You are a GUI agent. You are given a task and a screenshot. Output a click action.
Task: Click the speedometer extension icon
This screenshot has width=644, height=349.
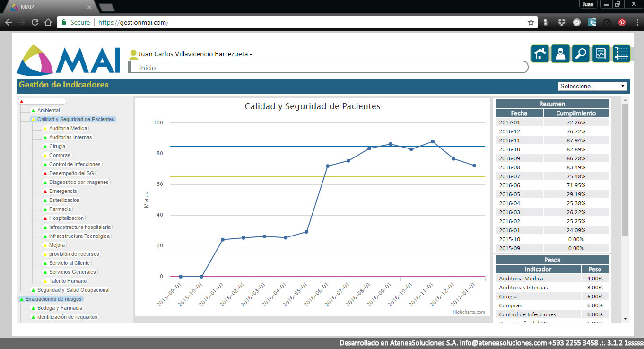point(608,22)
